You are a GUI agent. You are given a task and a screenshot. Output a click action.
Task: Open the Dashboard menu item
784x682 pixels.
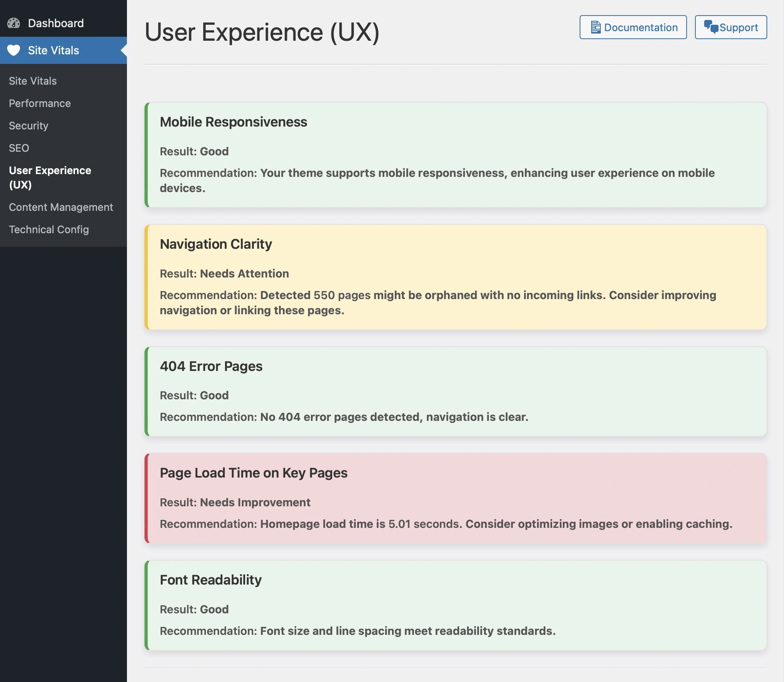[63, 23]
